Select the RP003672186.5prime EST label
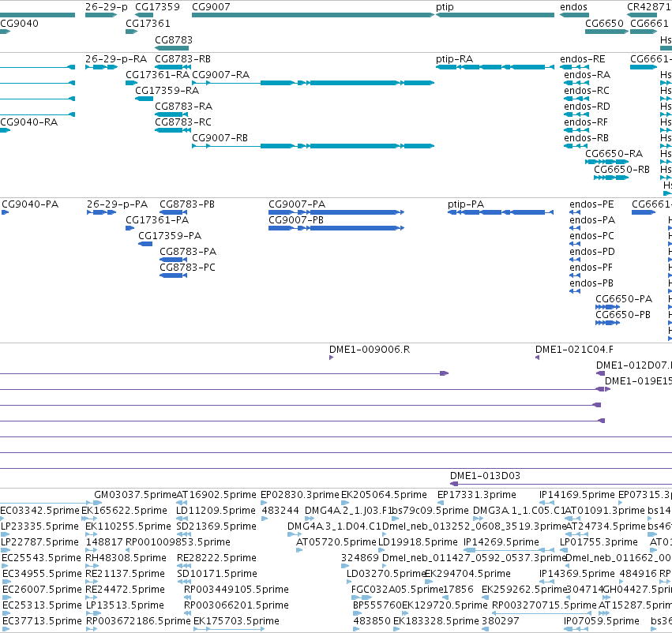 pyautogui.click(x=138, y=621)
